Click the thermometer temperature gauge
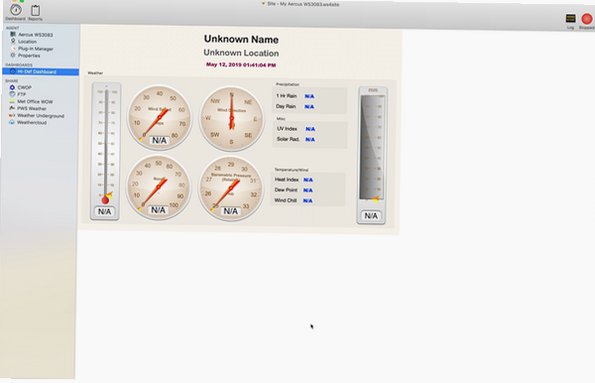Viewport: 595px width, 383px height. [105, 151]
